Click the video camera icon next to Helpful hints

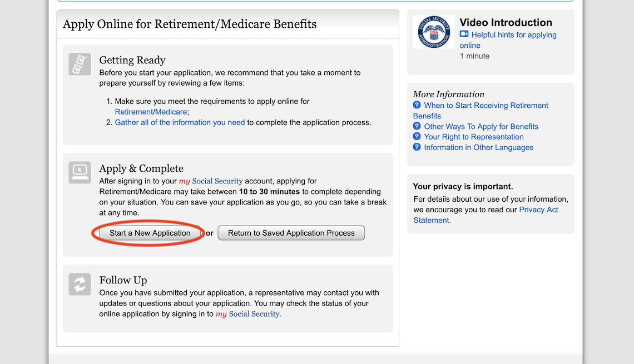pos(463,34)
